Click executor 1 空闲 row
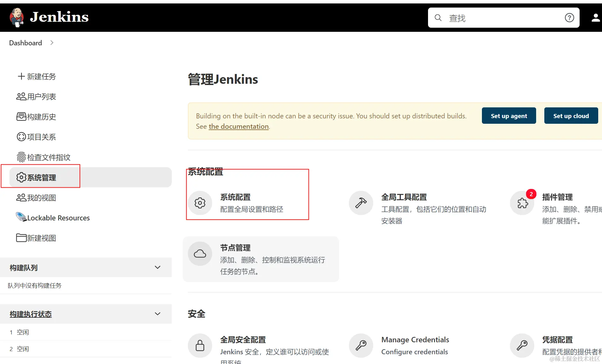 tap(86, 332)
